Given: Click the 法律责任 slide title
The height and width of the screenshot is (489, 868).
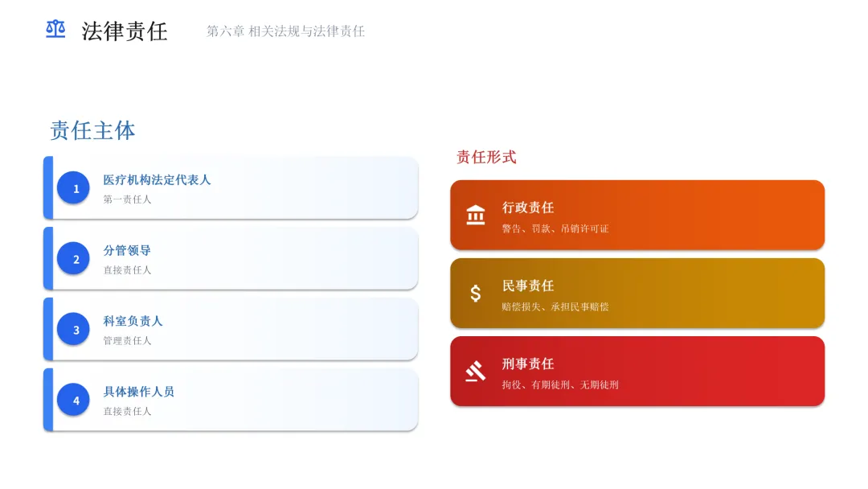Looking at the screenshot, I should click(x=125, y=31).
